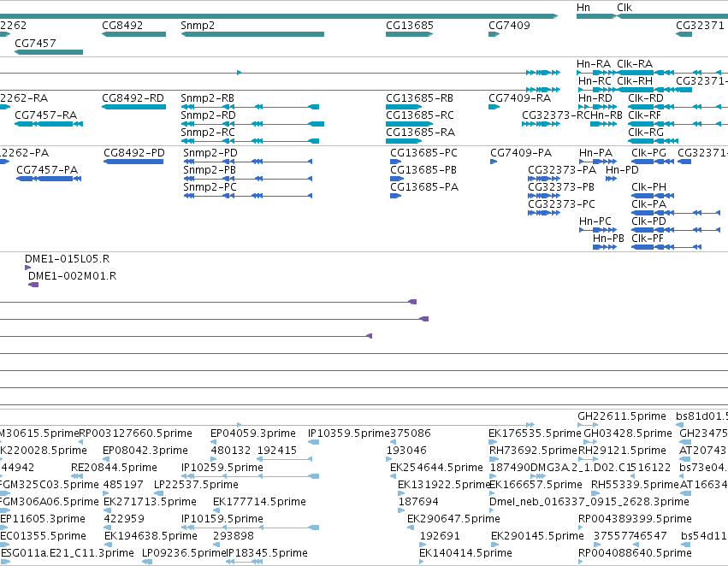Screen dimensions: 728x566
Task: Open protein Hn-PB
Action: click(608, 239)
